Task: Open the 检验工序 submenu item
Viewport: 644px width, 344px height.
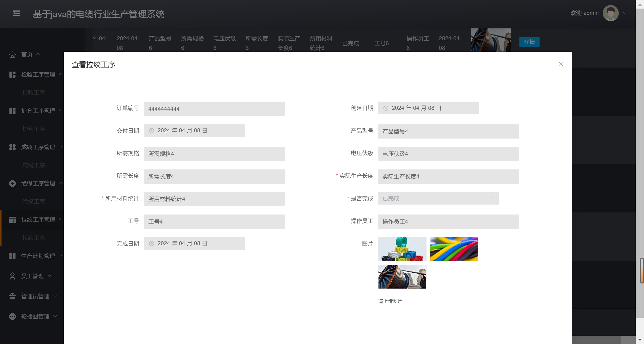Action: (x=34, y=93)
